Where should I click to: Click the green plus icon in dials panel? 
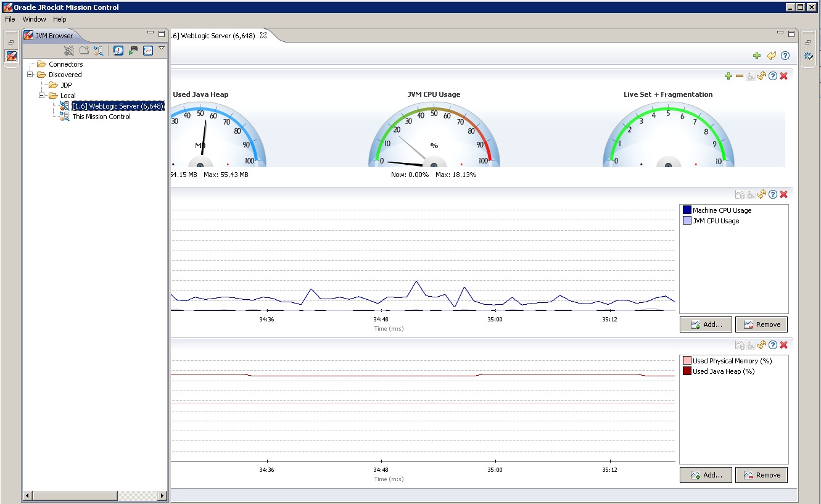coord(728,76)
